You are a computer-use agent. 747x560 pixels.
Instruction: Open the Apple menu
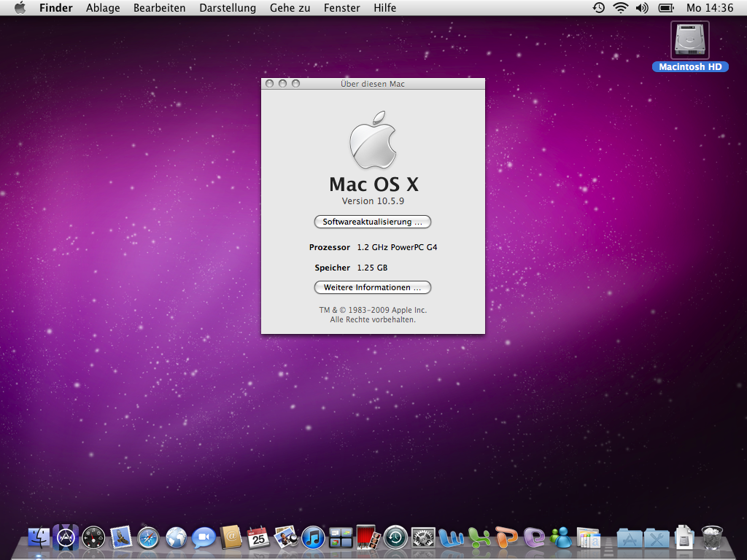pyautogui.click(x=20, y=7)
